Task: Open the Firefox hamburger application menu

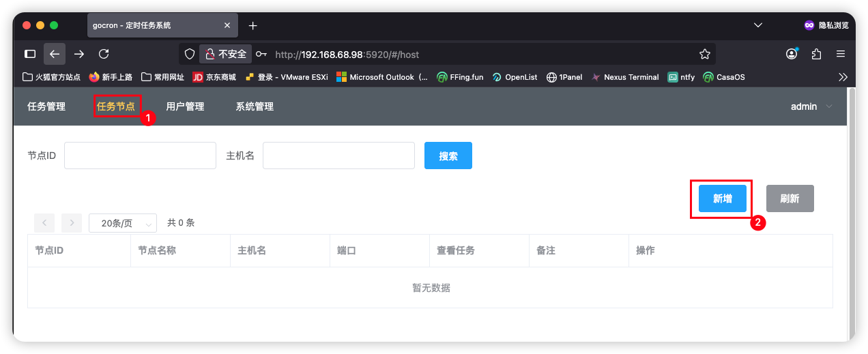Action: point(841,54)
